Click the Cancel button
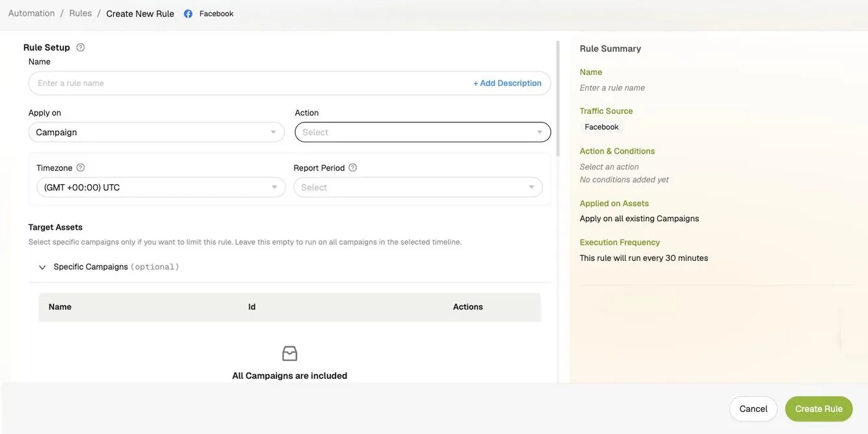 [x=754, y=409]
